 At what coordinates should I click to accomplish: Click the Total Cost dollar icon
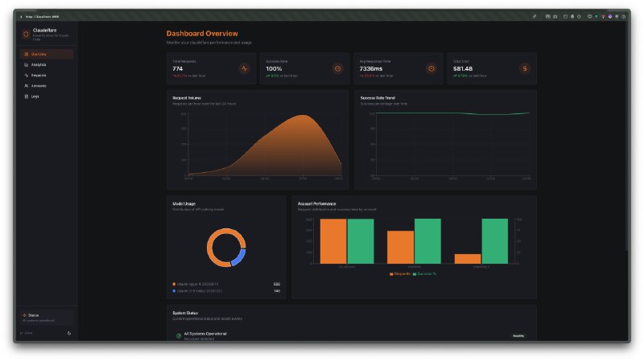click(525, 68)
